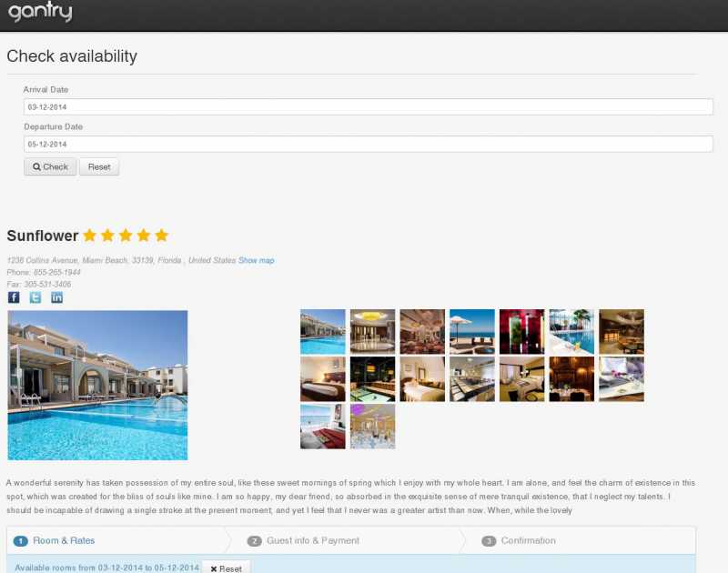
Task: Open the red flower vase thumbnail
Action: click(x=521, y=332)
